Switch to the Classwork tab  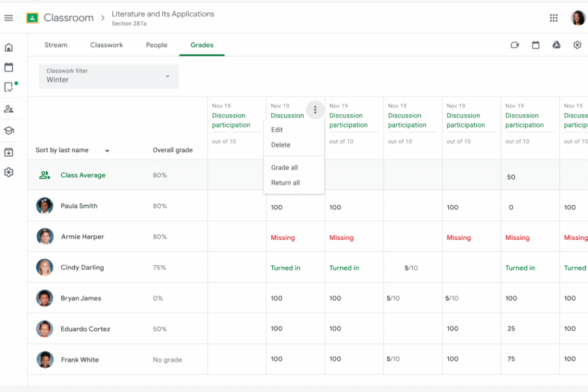106,45
